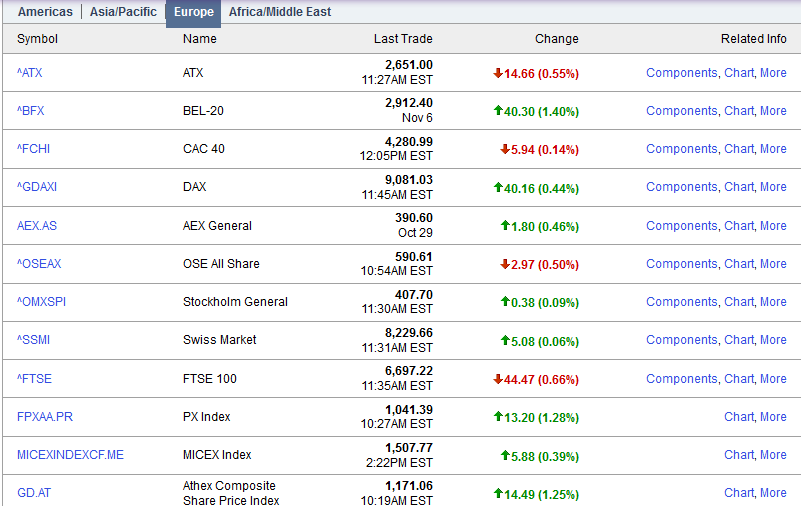View Chart for Stockholm General
This screenshot has height=506, width=801.
739,302
